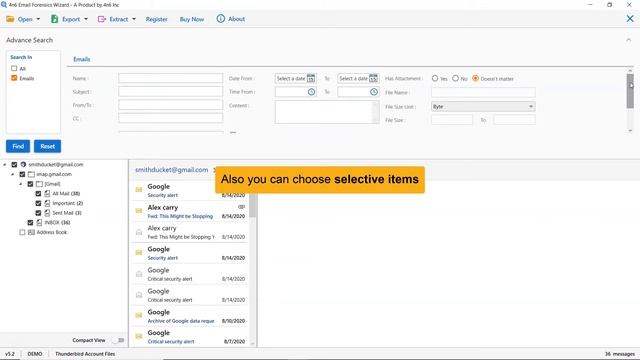
Task: Open the Date From calendar picker icon
Action: [x=311, y=78]
